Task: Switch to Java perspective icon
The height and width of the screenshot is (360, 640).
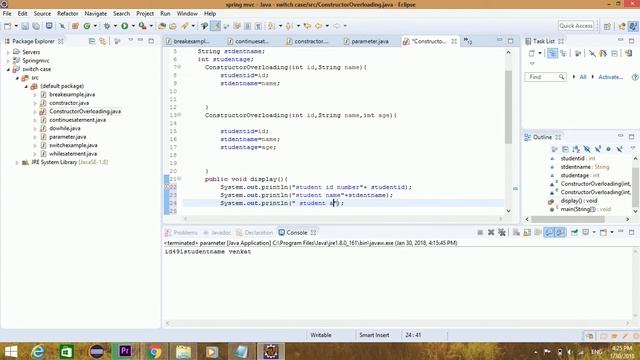Action: [633, 26]
